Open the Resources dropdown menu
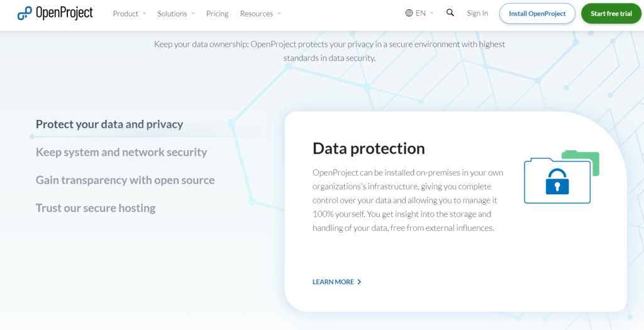 (x=260, y=13)
